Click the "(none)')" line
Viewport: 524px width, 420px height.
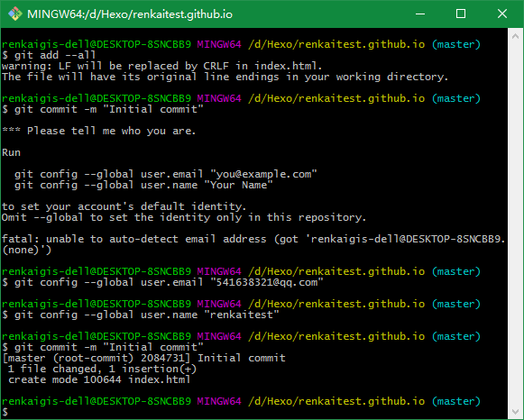click(x=27, y=250)
